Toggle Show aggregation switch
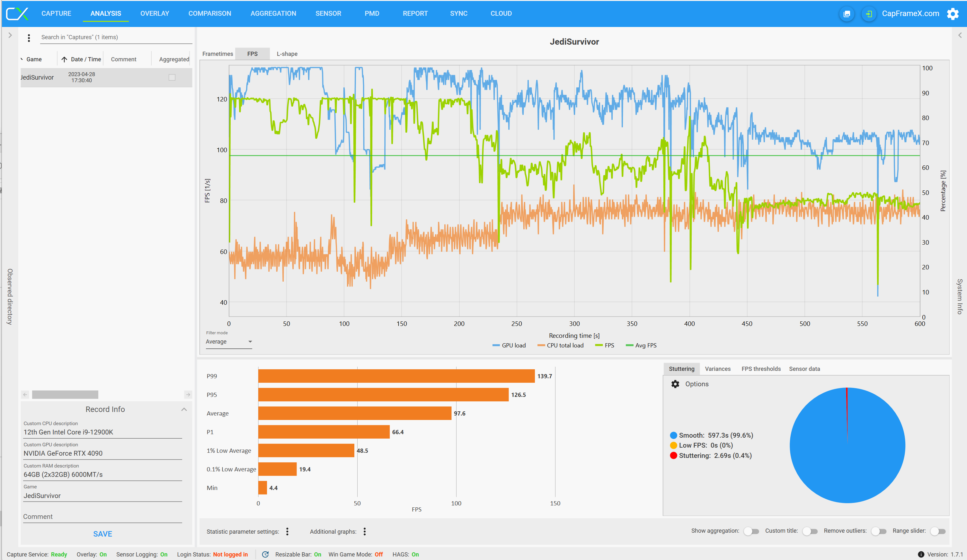 click(x=751, y=531)
